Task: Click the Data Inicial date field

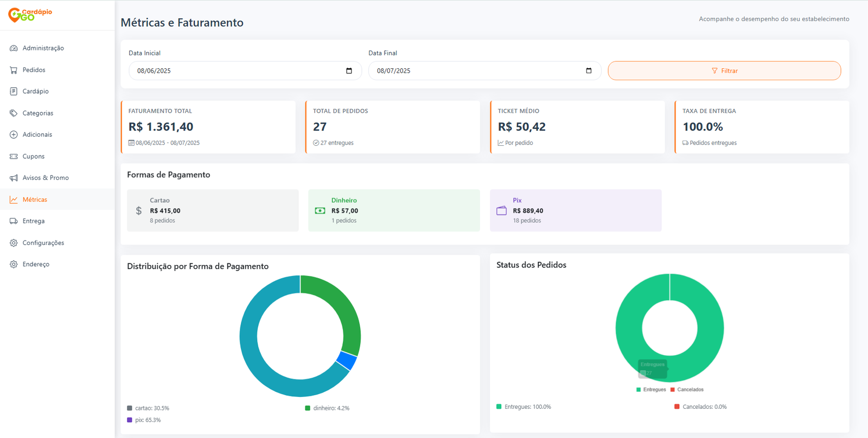Action: (x=239, y=71)
